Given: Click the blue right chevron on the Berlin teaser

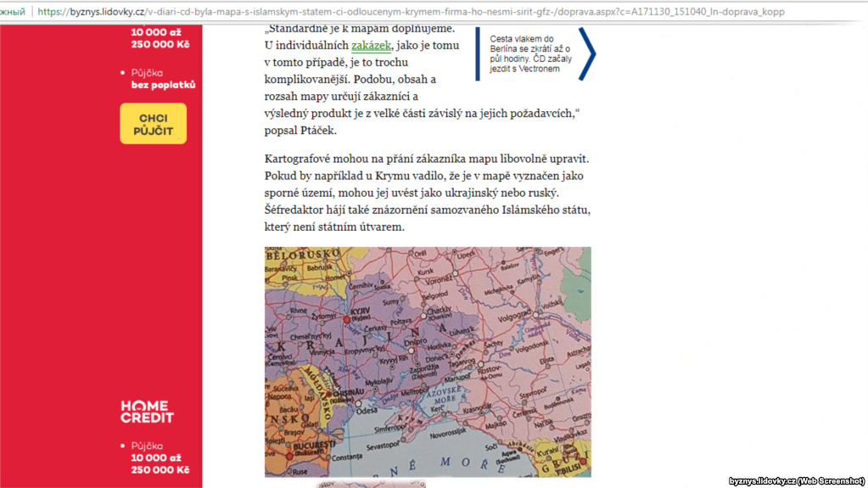Looking at the screenshot, I should point(587,53).
